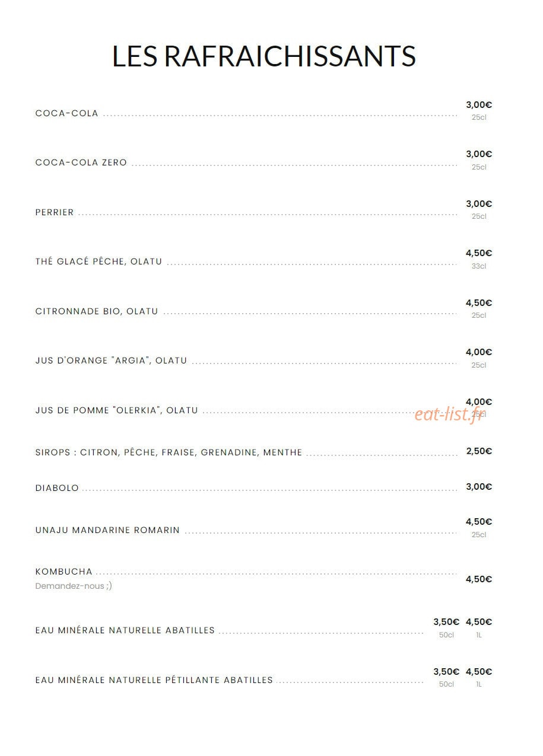Select the Coca-Cola menu item
The height and width of the screenshot is (756, 543).
coord(66,113)
